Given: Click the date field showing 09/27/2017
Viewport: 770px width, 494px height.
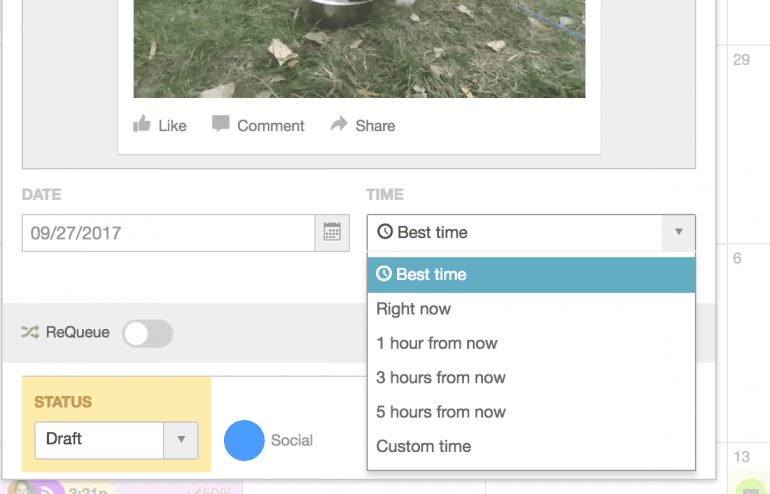Looking at the screenshot, I should (168, 233).
